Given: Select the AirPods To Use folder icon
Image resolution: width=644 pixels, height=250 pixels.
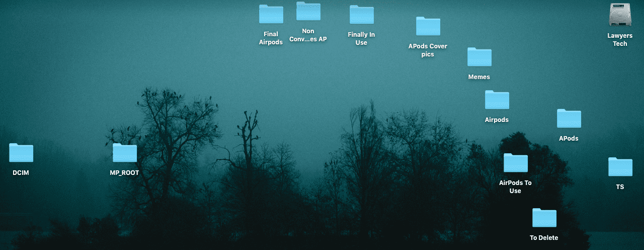Looking at the screenshot, I should pos(516,163).
